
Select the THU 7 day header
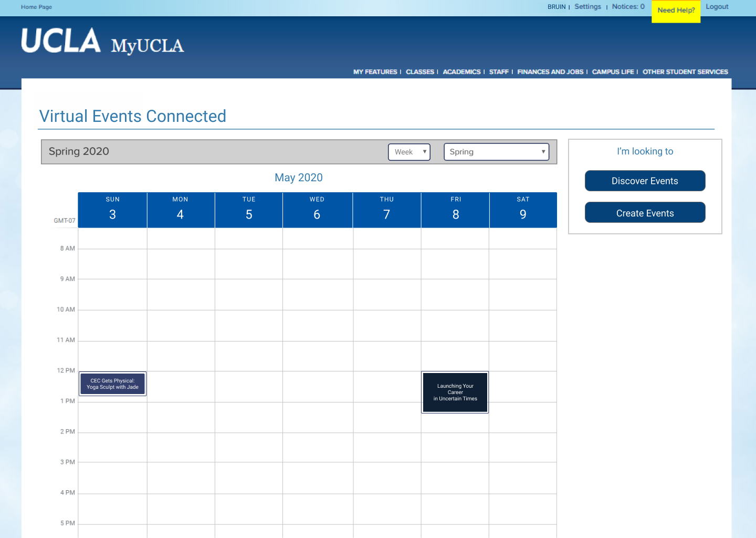(x=387, y=210)
